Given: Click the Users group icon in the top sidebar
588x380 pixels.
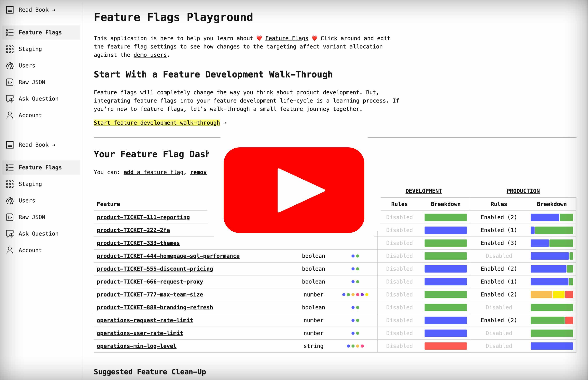Looking at the screenshot, I should tap(10, 66).
